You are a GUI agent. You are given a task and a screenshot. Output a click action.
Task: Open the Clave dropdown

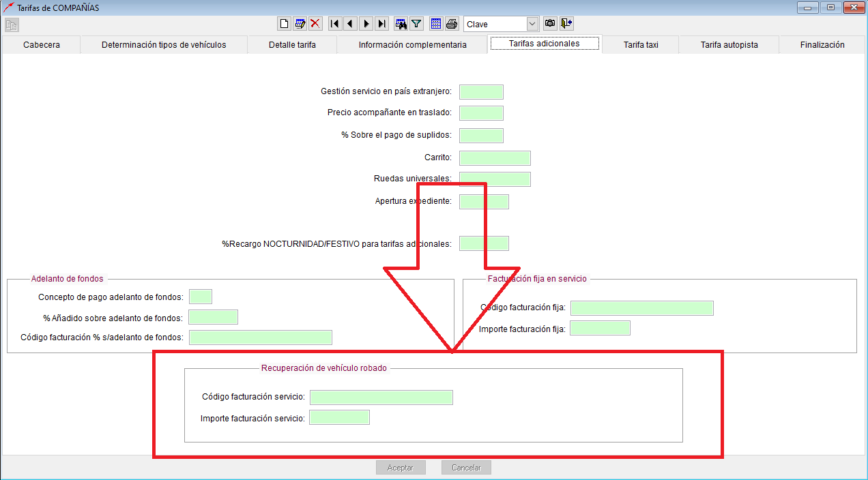(532, 24)
